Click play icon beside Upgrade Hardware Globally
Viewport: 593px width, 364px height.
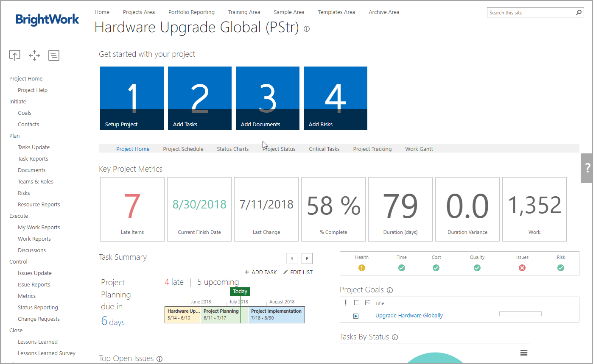[356, 316]
